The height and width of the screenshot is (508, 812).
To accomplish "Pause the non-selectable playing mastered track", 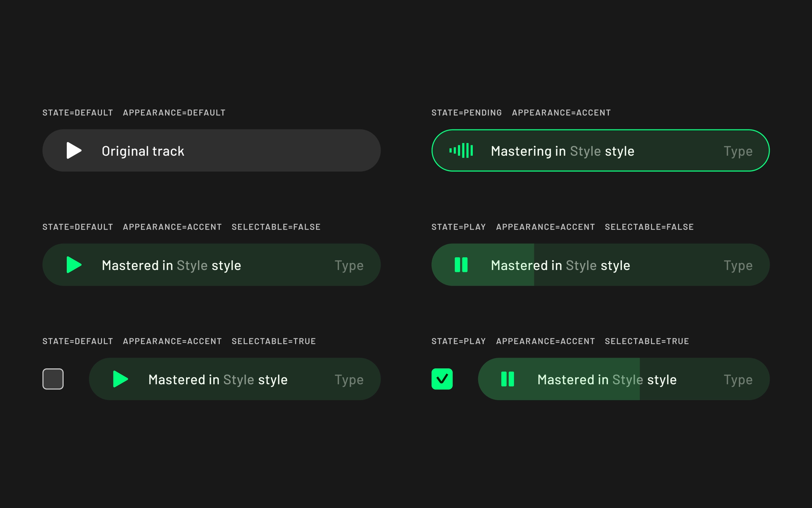I will pos(461,265).
